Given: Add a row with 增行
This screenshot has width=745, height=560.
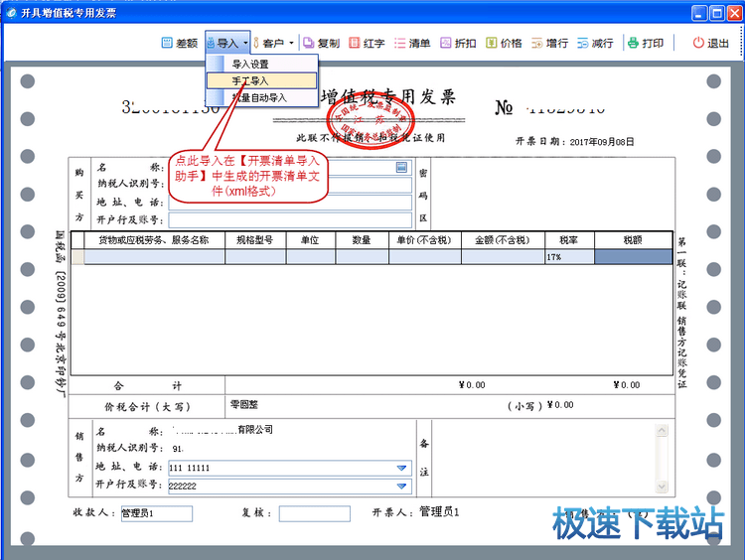Looking at the screenshot, I should tap(549, 44).
